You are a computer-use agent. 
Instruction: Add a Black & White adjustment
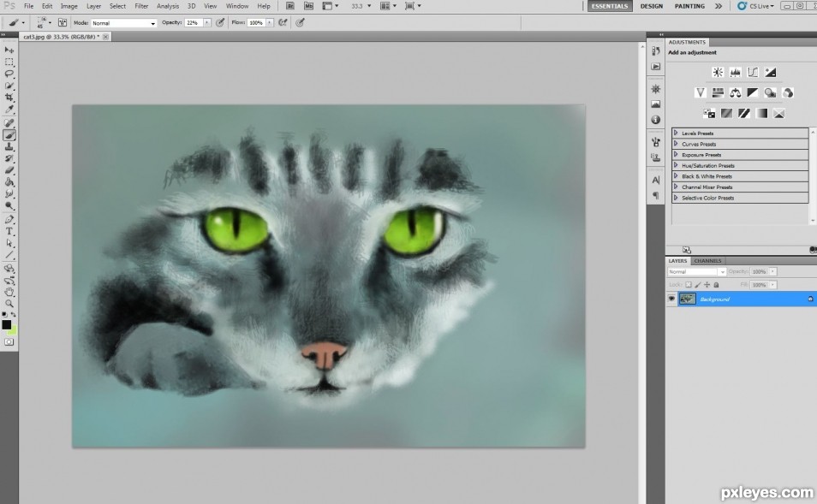coord(753,92)
